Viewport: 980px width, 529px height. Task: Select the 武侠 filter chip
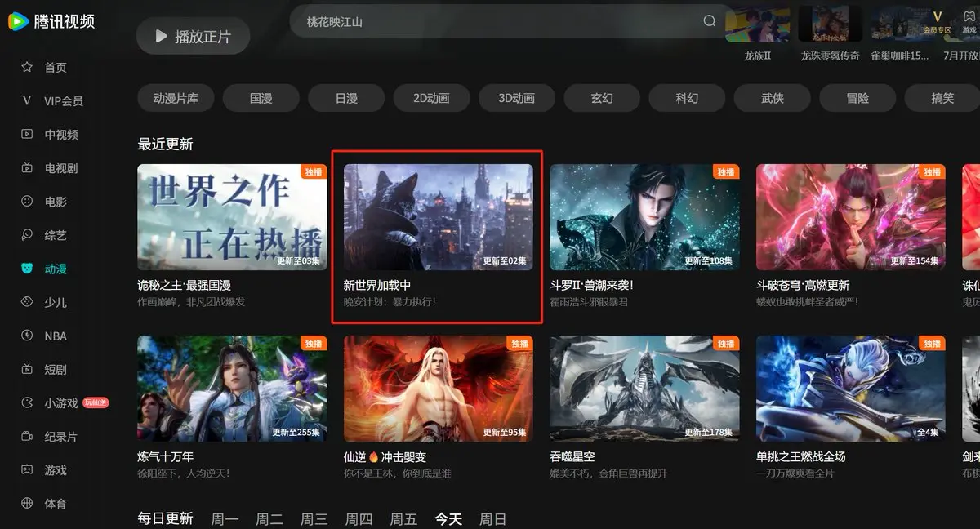(x=773, y=98)
